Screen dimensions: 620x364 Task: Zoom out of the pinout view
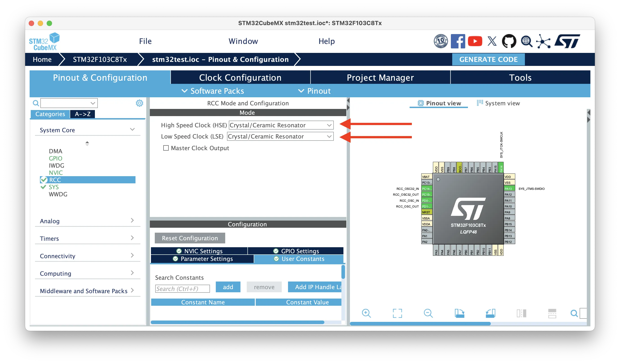(428, 314)
